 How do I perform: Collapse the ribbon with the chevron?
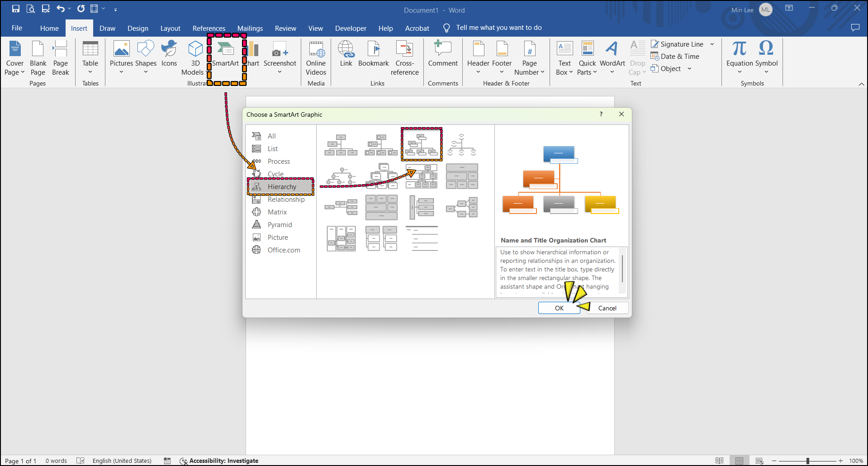(861, 84)
